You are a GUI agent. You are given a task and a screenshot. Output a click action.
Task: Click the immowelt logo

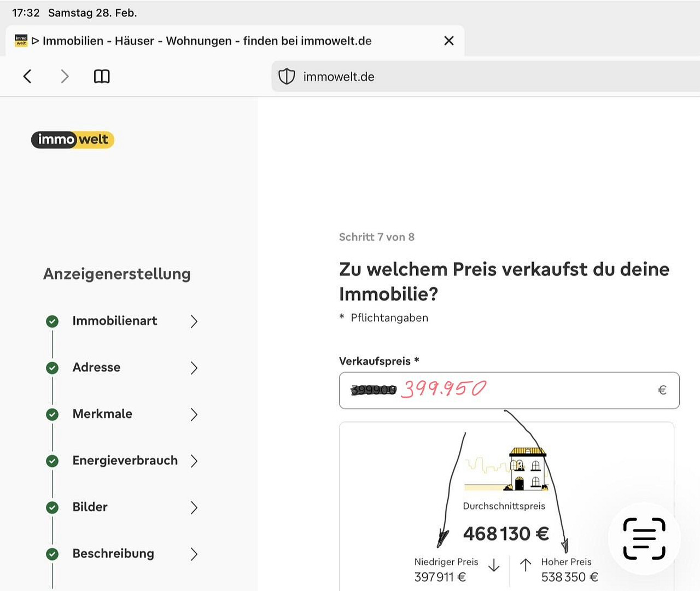(73, 140)
